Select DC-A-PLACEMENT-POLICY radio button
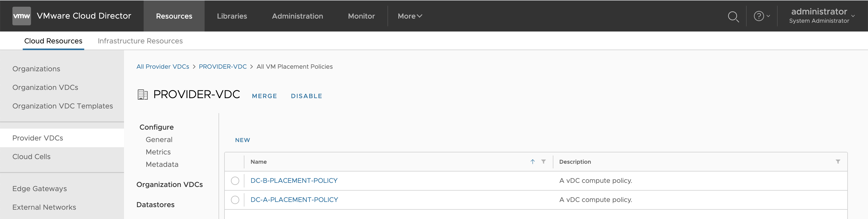868x219 pixels. (x=235, y=200)
